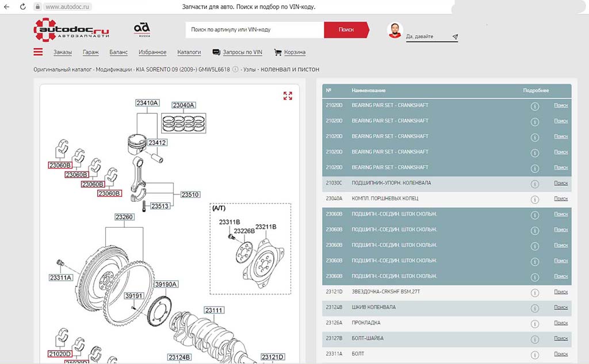
Task: Go to Запросы по VIN
Action: pyautogui.click(x=238, y=52)
